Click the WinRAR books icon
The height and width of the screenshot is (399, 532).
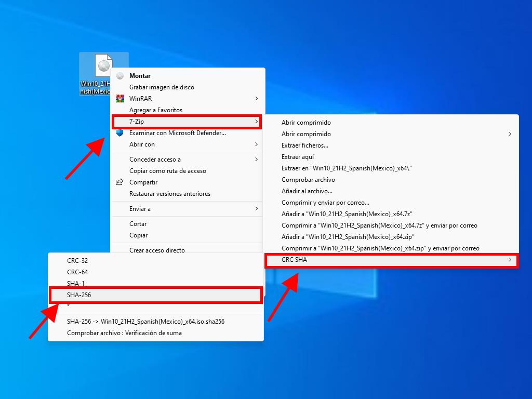pos(120,99)
